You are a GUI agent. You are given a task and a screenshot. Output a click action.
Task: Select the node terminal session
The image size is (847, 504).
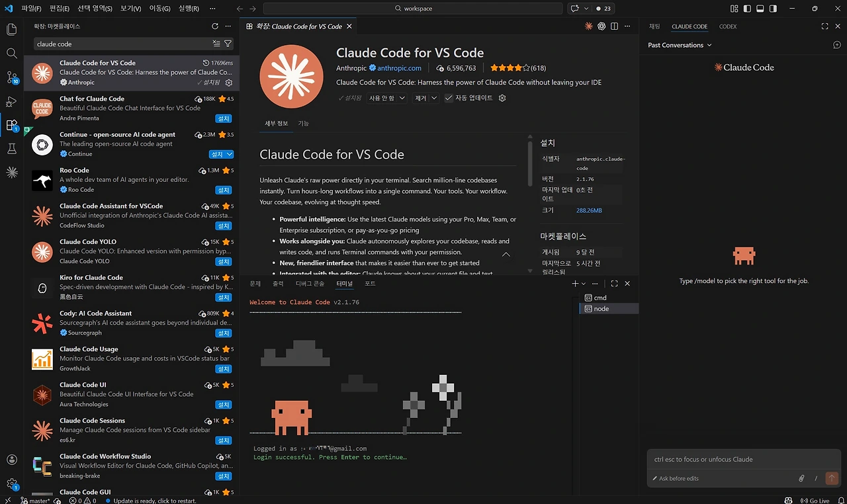click(609, 309)
